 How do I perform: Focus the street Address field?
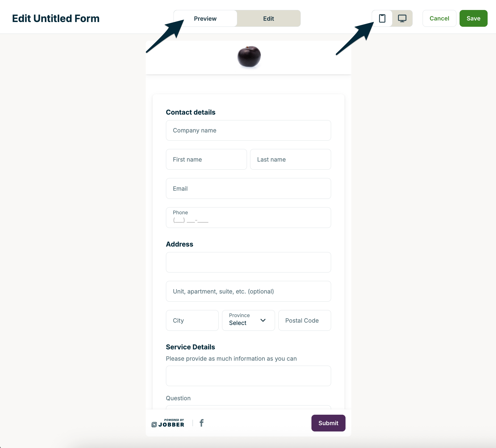248,262
